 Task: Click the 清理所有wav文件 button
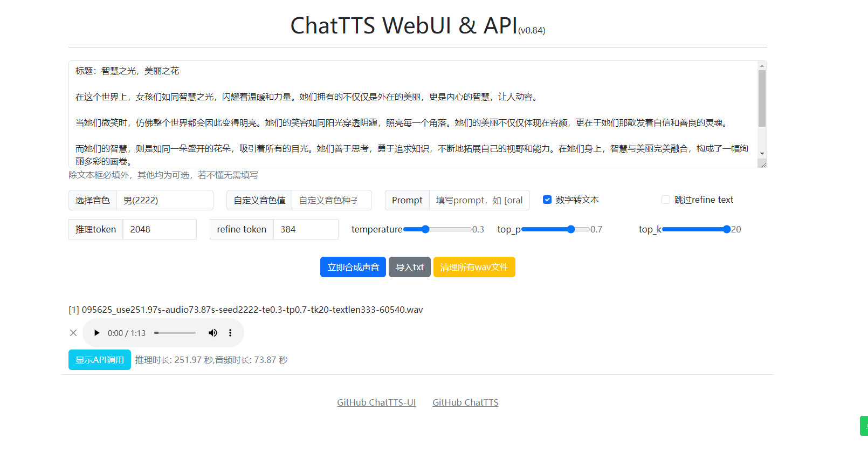474,267
